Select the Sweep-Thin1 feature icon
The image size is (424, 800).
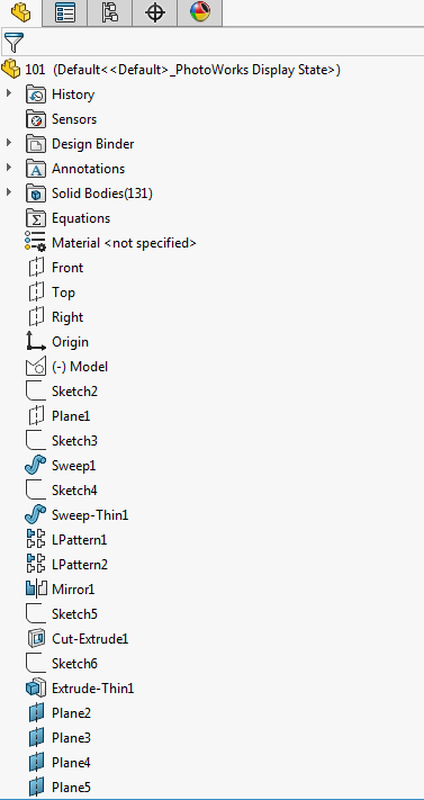point(36,515)
